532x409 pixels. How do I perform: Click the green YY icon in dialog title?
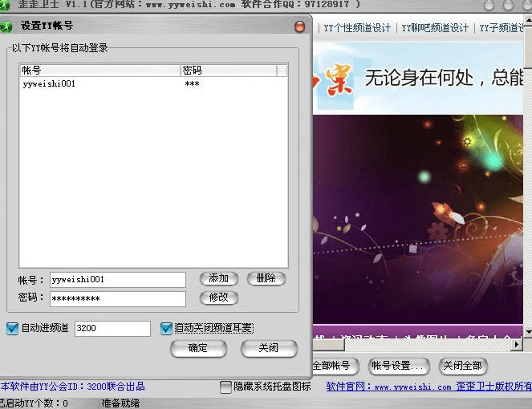click(9, 26)
